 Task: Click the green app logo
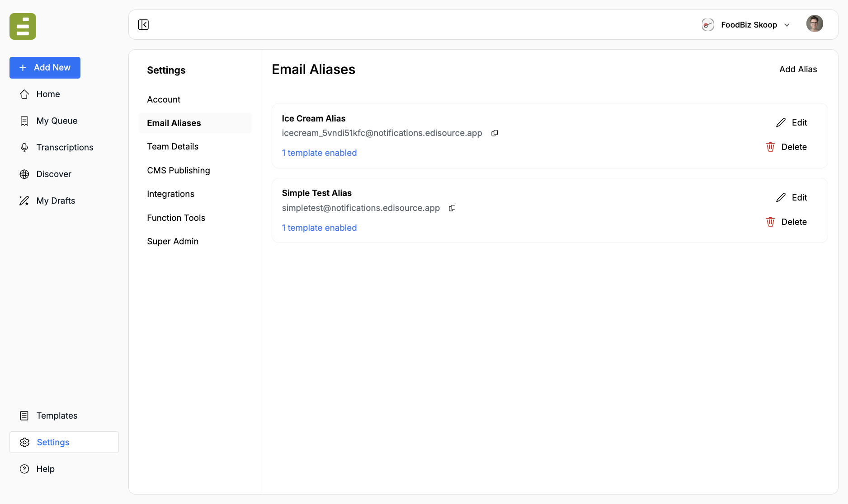coord(23,26)
